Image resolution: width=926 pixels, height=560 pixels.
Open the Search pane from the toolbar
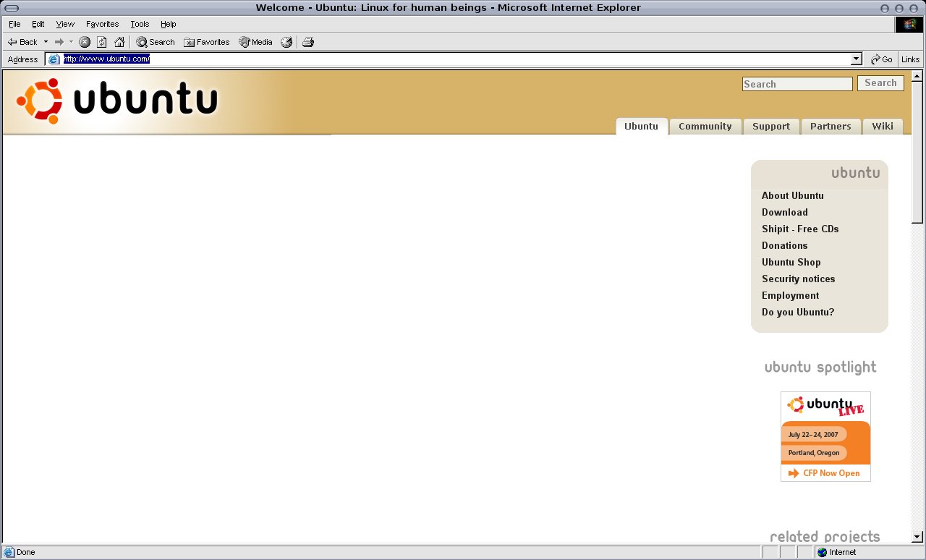click(156, 42)
